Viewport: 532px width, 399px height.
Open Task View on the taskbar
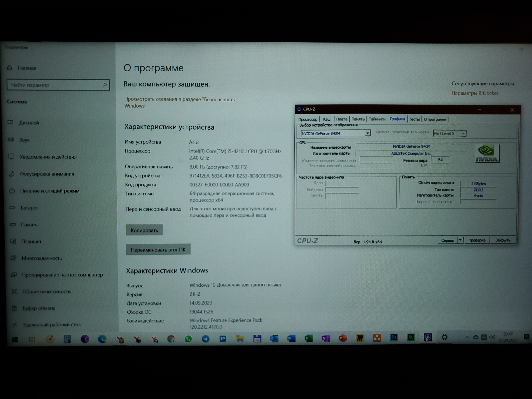tap(32, 339)
